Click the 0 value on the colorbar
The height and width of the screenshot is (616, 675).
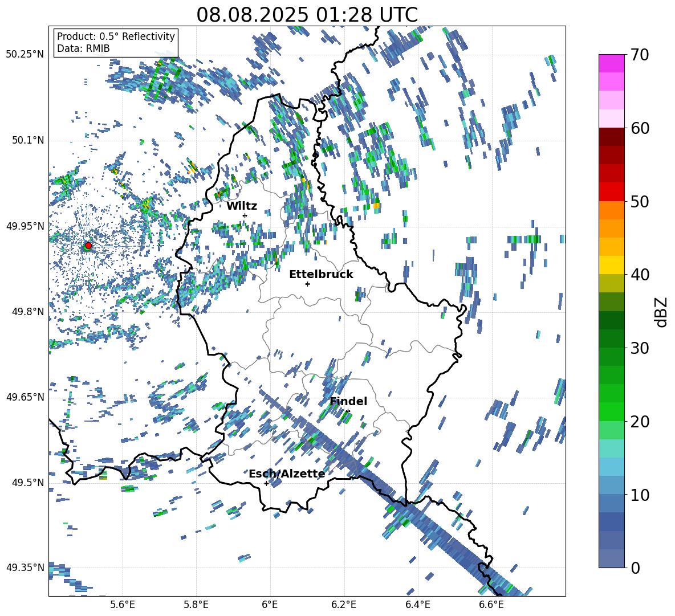pyautogui.click(x=635, y=568)
